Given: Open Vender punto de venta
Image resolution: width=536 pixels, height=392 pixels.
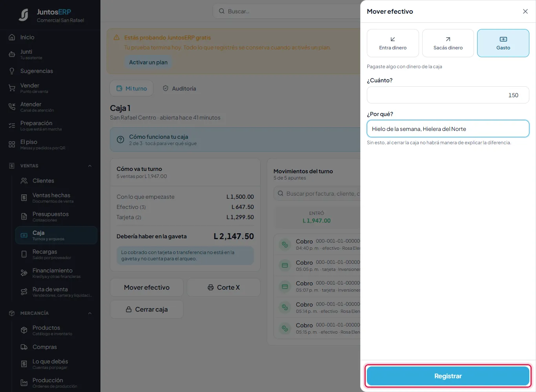Looking at the screenshot, I should (50, 88).
